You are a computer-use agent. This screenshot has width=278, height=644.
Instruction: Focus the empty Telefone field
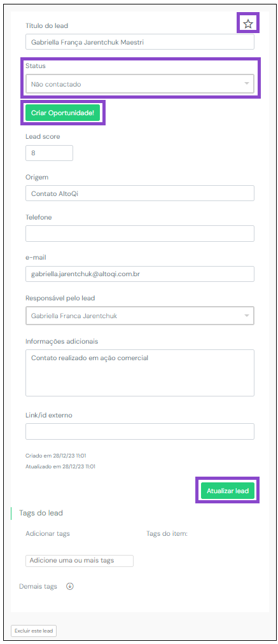tap(139, 234)
